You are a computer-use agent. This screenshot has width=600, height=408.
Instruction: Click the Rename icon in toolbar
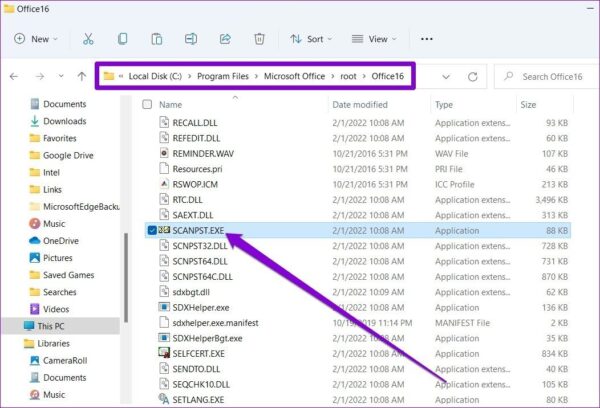(x=191, y=39)
